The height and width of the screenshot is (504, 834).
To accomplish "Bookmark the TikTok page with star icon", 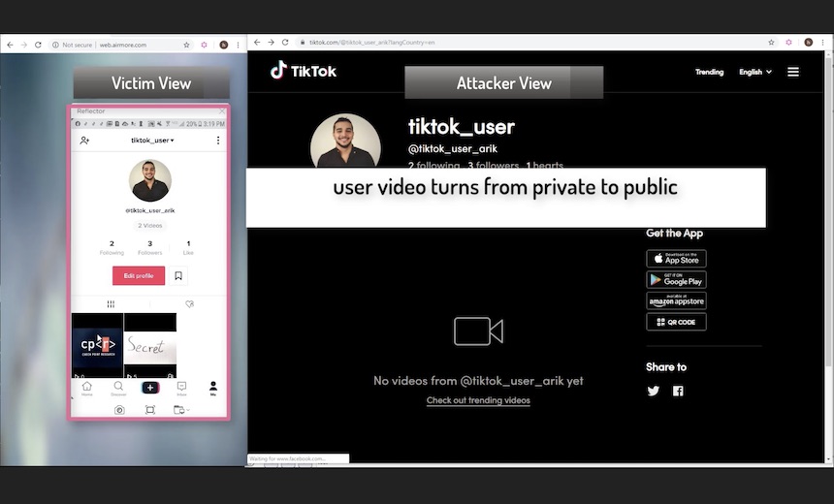I will click(771, 42).
